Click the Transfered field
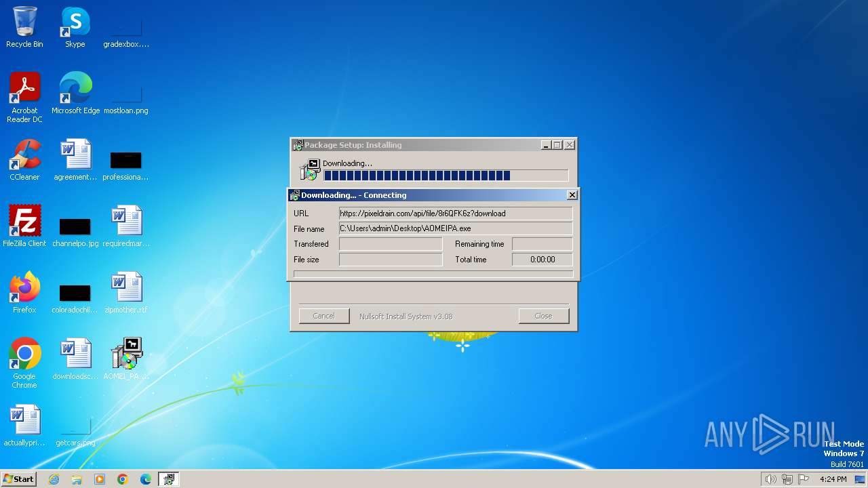Image resolution: width=868 pixels, height=488 pixels. click(391, 244)
